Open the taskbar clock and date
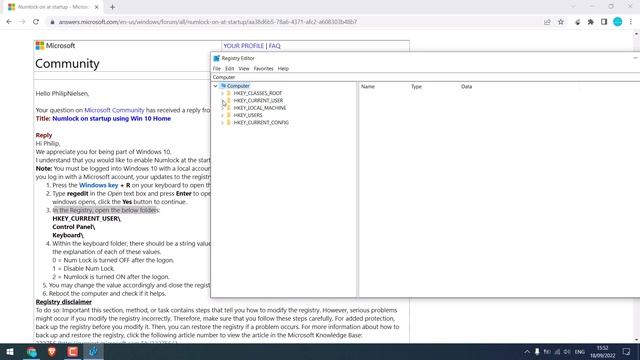 coord(602,352)
